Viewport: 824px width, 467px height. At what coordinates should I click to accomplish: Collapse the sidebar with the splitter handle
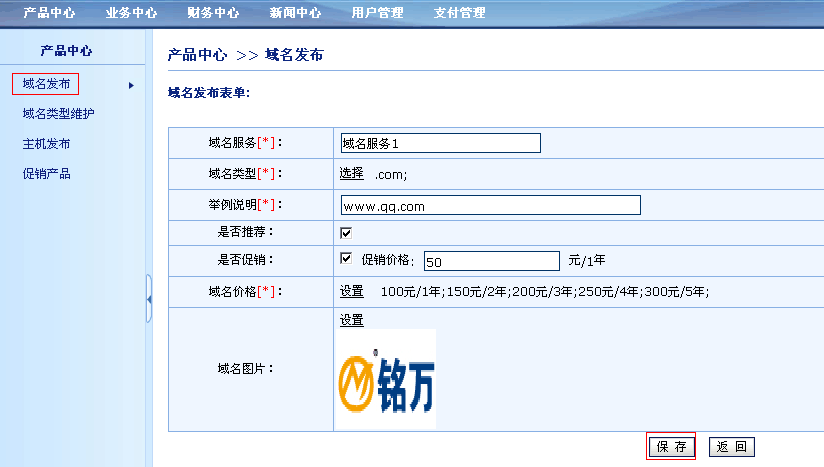tap(149, 299)
